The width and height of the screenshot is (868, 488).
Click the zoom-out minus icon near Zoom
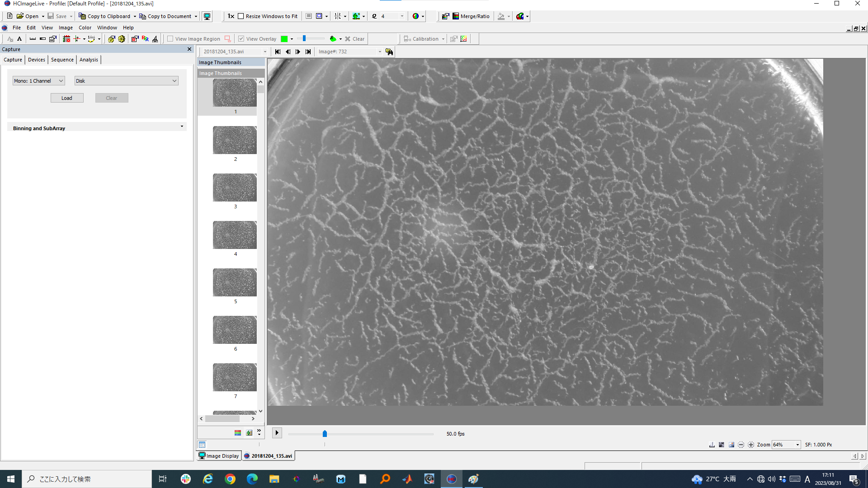[x=741, y=445]
